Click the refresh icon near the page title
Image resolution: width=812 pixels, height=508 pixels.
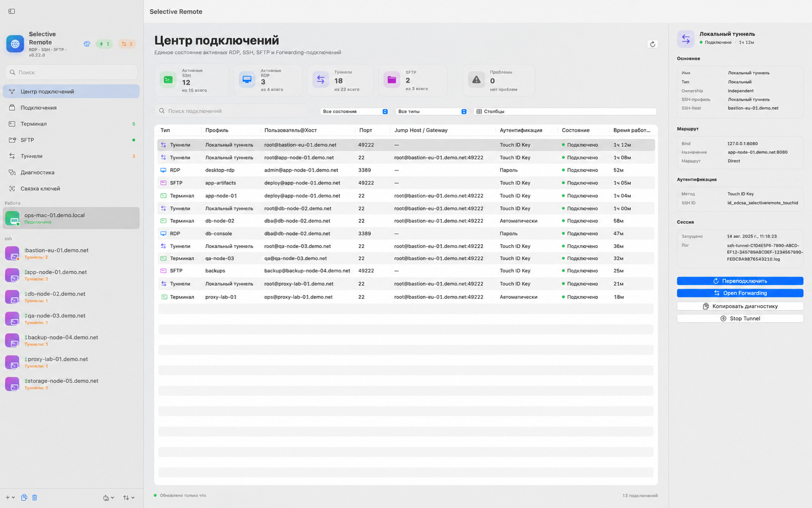pyautogui.click(x=652, y=44)
